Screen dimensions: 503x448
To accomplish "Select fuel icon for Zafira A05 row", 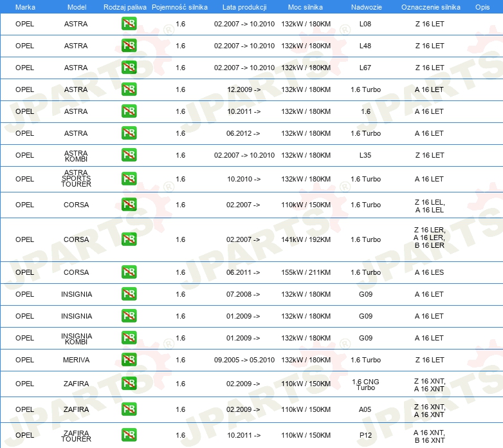I will pyautogui.click(x=129, y=409).
